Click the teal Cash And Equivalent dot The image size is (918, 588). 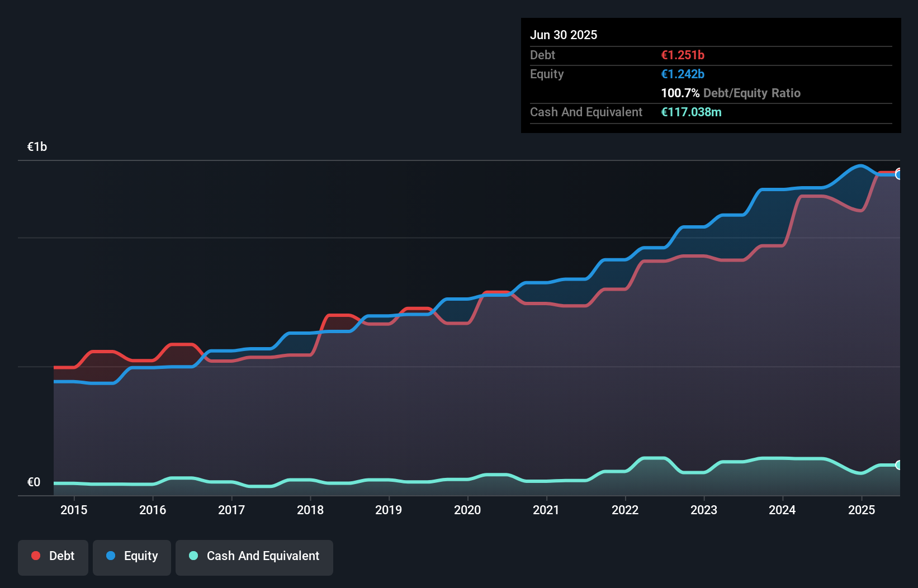point(193,556)
